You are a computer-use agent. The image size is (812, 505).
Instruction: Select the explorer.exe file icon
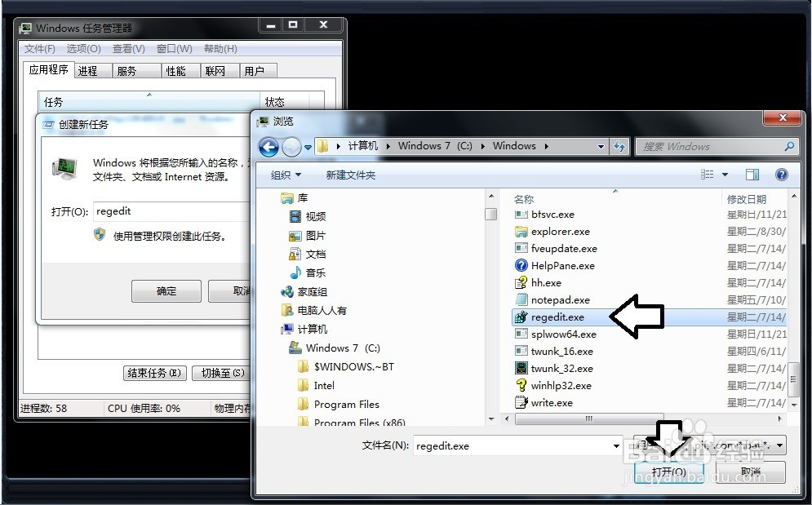pos(521,232)
